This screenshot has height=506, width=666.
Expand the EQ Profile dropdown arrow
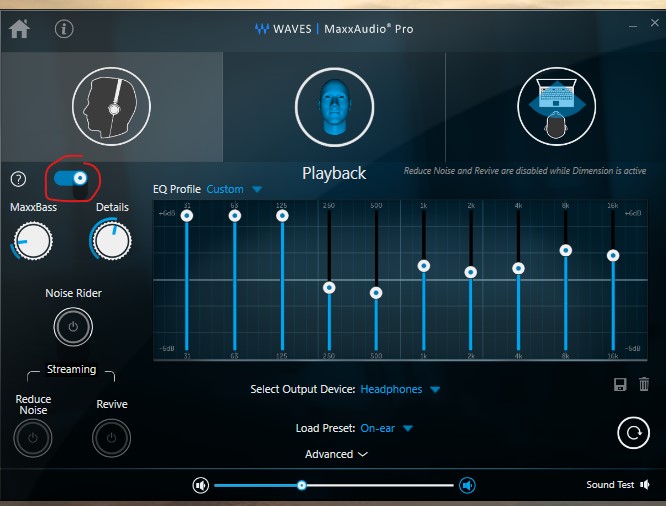coord(257,189)
